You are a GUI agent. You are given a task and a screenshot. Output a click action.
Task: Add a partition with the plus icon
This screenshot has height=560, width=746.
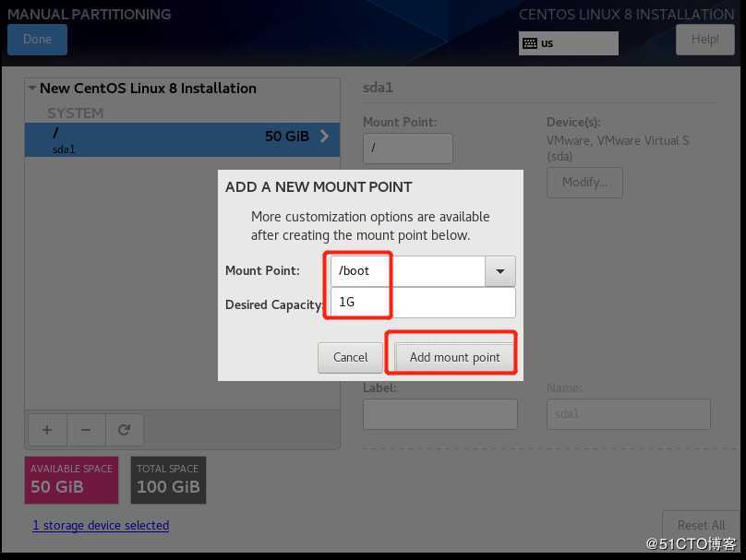pos(47,430)
